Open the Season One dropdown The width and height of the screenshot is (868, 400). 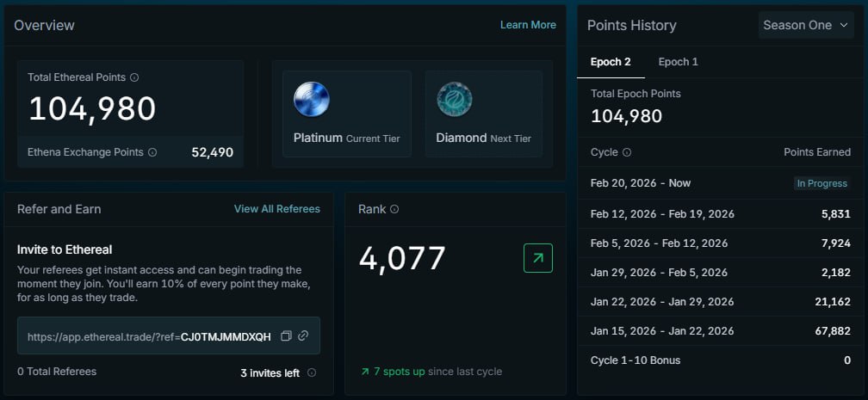tap(806, 25)
